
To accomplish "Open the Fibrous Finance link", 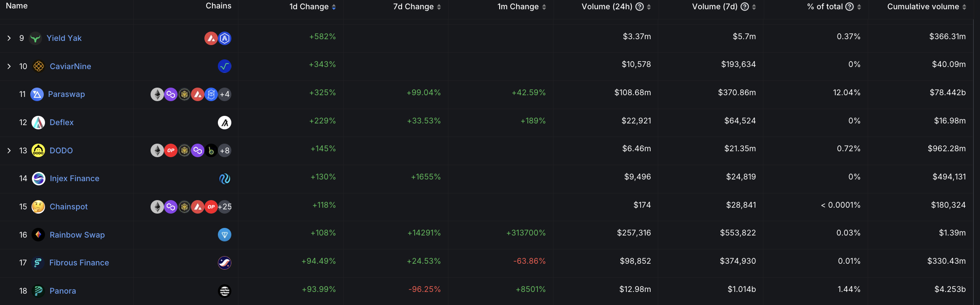I will (79, 263).
